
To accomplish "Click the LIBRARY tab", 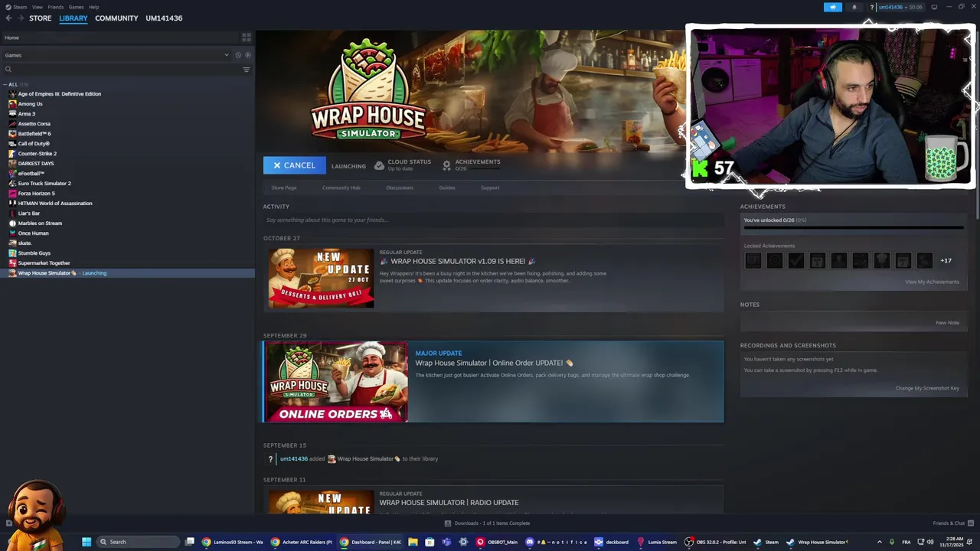I will click(73, 18).
